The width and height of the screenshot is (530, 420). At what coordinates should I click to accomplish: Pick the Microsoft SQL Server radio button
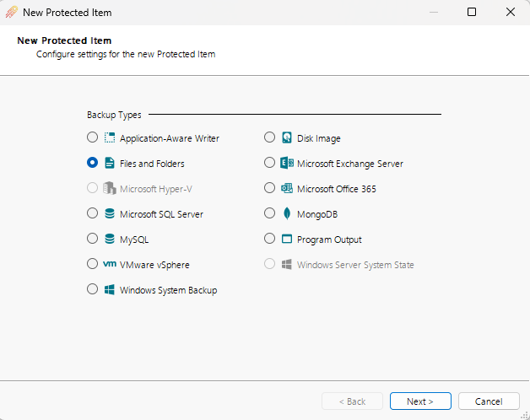(92, 213)
